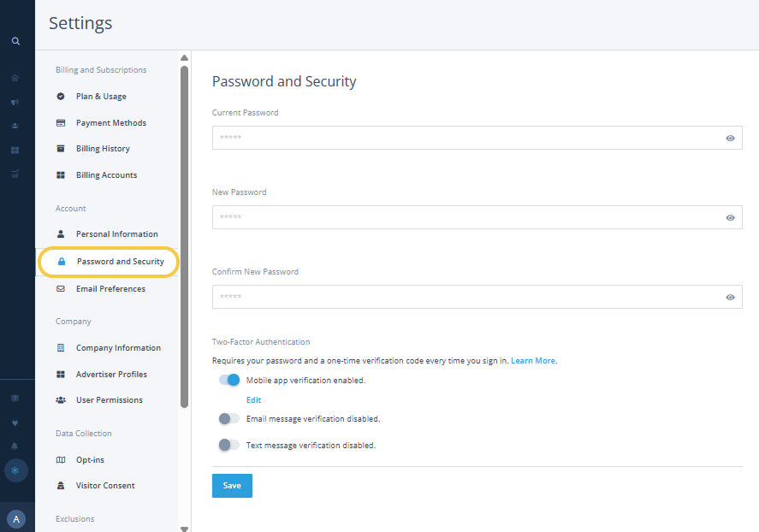759x532 pixels.
Task: Reveal the Confirm New Password field's text
Action: pos(730,297)
